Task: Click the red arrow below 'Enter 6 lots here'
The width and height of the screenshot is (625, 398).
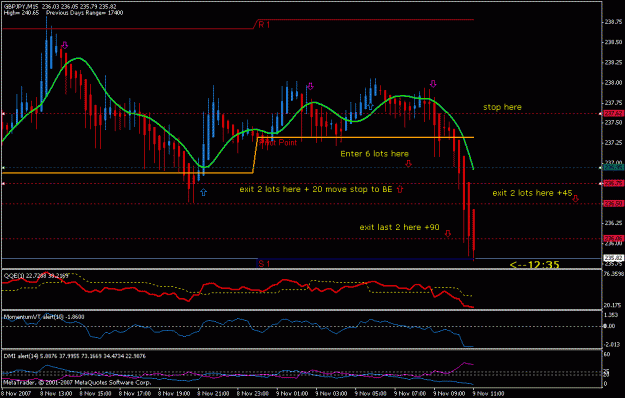Action: 409,164
